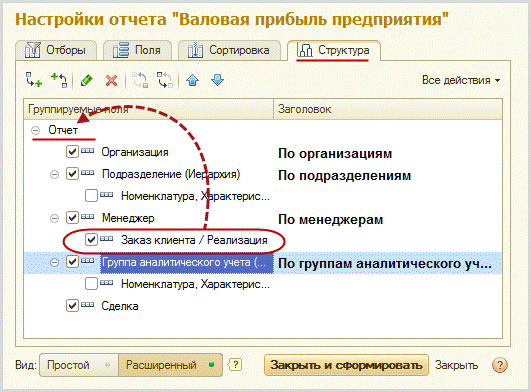Uncheck the Организация checkbox

click(x=72, y=151)
